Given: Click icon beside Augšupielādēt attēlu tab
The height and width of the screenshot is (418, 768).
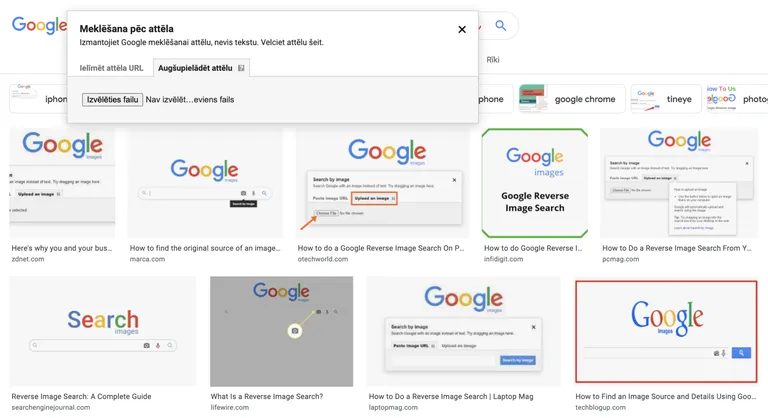Looking at the screenshot, I should click(x=241, y=68).
